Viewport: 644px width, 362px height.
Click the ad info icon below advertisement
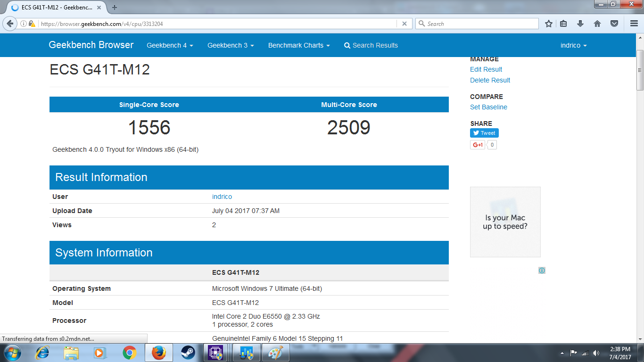542,271
